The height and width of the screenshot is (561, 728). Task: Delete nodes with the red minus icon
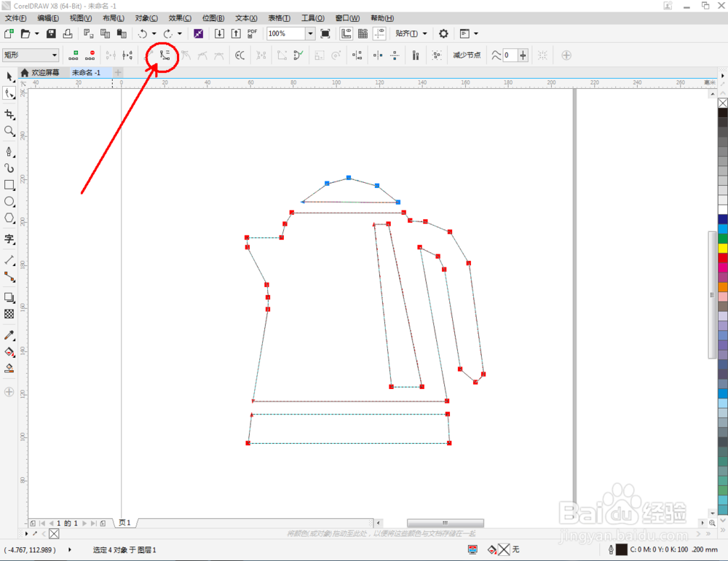click(x=90, y=55)
